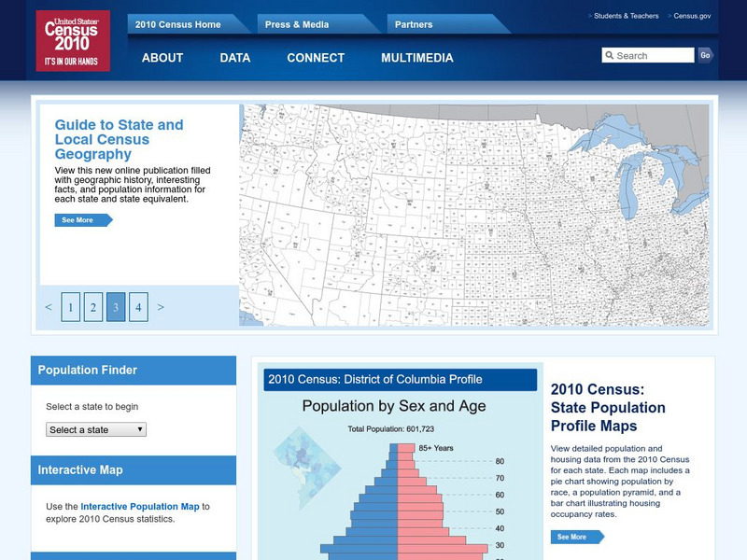Open the CONNECT menu
This screenshot has height=560, width=747.
(316, 58)
